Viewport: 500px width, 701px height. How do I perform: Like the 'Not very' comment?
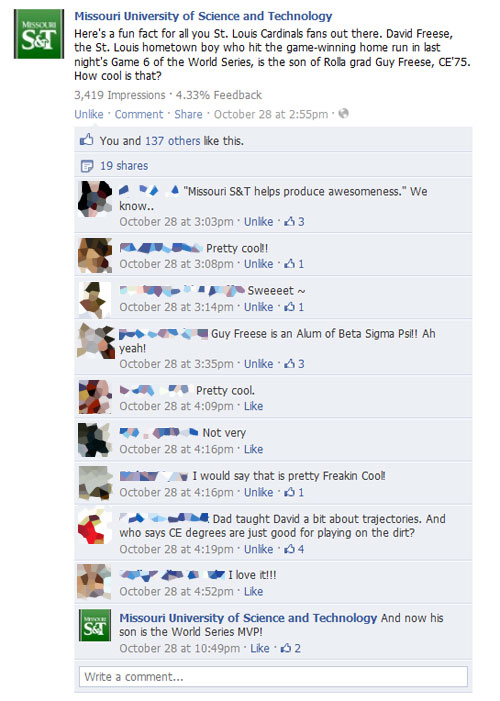click(253, 449)
